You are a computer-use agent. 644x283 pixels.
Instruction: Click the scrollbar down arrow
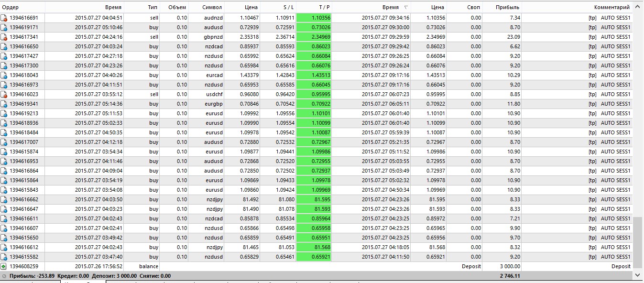[x=638, y=275]
